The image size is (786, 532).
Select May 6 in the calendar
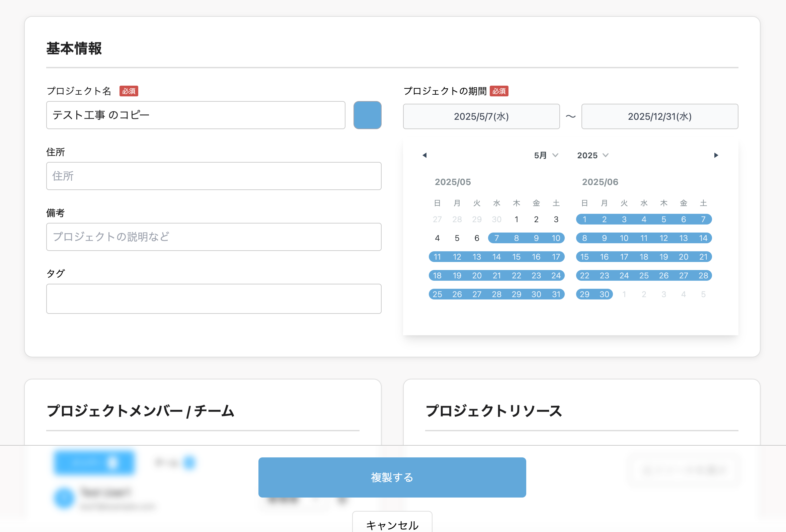[x=477, y=238]
